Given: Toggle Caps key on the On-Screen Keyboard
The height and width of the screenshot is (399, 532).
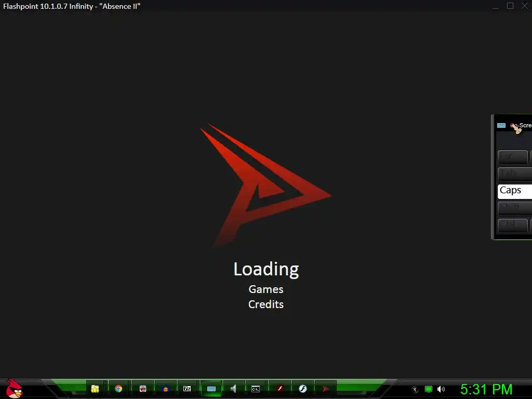Looking at the screenshot, I should click(x=515, y=191).
